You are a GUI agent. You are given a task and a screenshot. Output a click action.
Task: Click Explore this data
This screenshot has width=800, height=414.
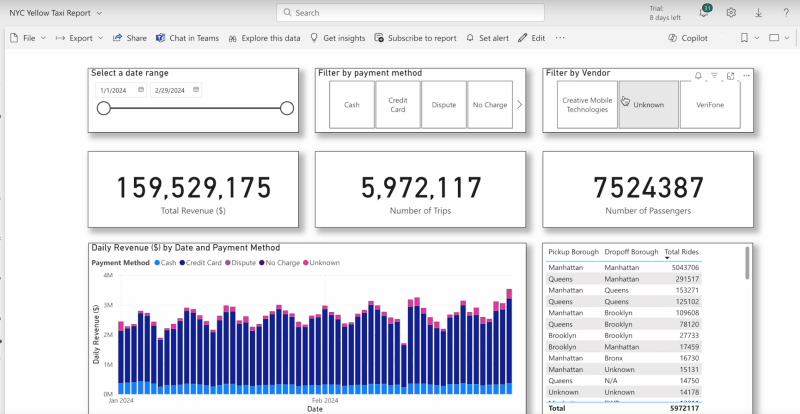[264, 38]
